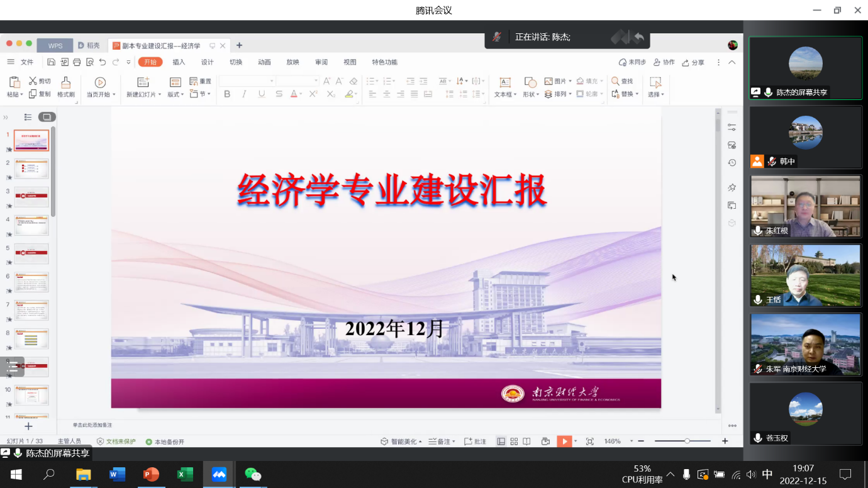Start slideshow with orange play button
The image size is (868, 488).
[x=564, y=441]
